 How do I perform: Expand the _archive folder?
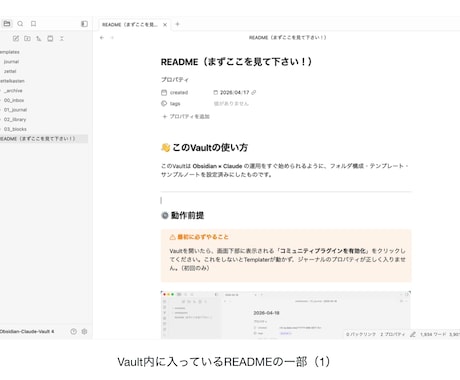coord(13,91)
